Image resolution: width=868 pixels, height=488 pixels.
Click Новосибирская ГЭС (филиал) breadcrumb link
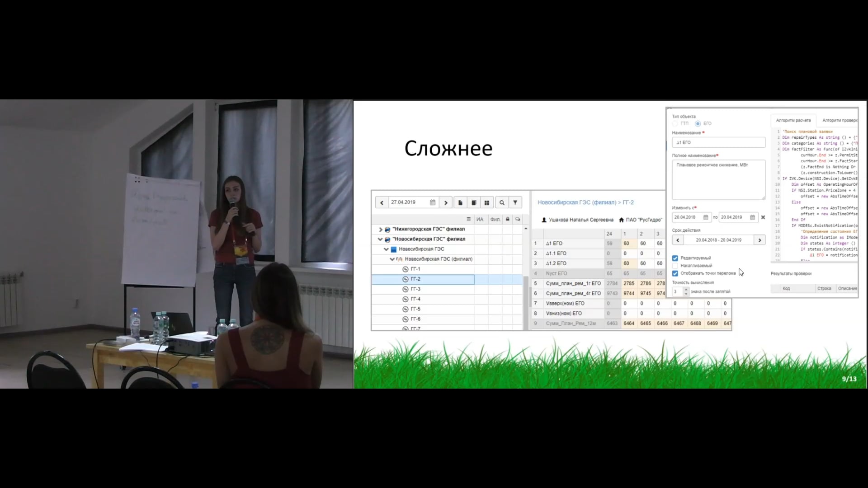point(576,202)
